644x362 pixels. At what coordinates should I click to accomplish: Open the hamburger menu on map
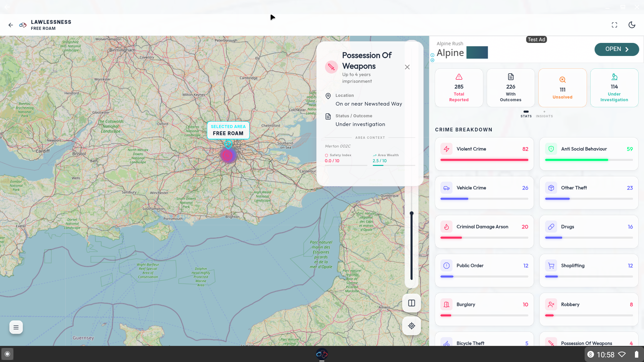coord(16,327)
